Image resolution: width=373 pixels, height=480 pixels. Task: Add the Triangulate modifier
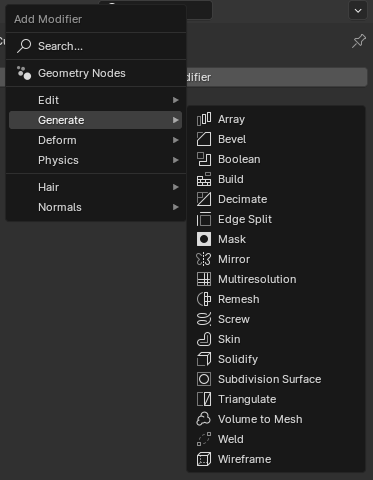click(x=276, y=399)
